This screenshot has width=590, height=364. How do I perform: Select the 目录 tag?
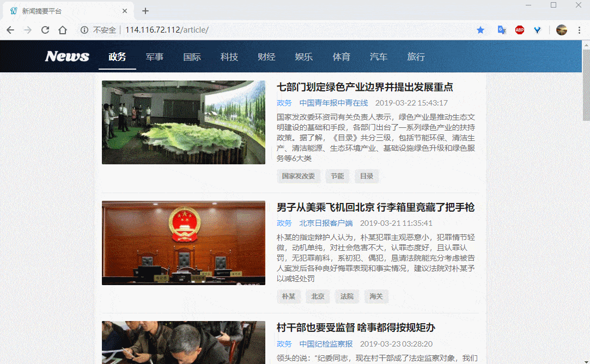tap(367, 176)
